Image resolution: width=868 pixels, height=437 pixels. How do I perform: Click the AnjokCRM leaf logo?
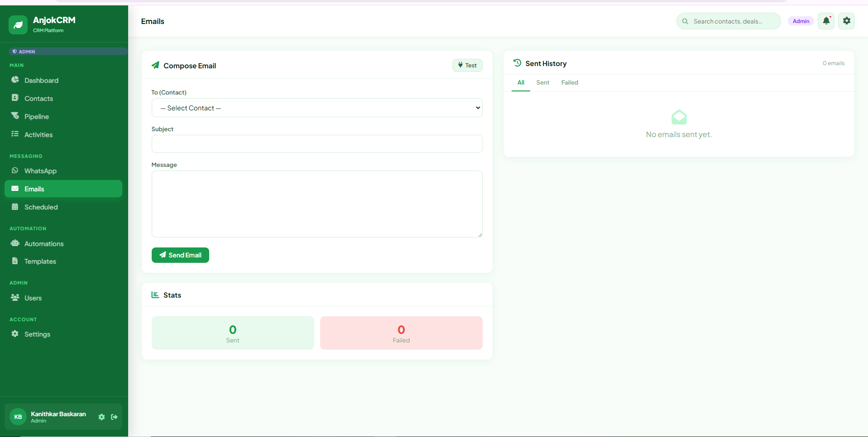point(18,25)
